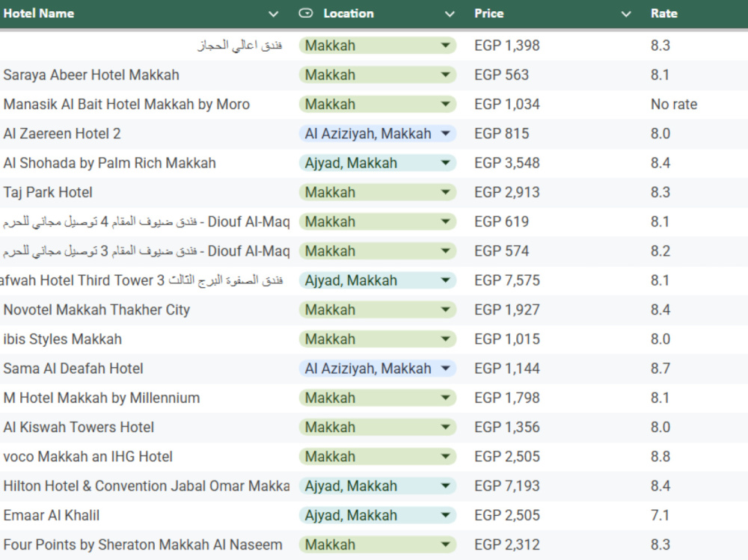This screenshot has width=748, height=560.
Task: Open the Hotel Name column filter chevron
Action: click(273, 14)
